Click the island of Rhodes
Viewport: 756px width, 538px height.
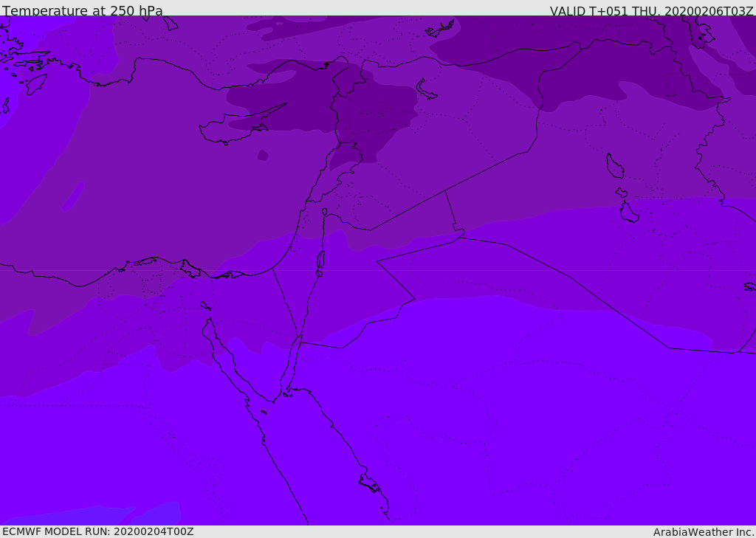coord(36,83)
